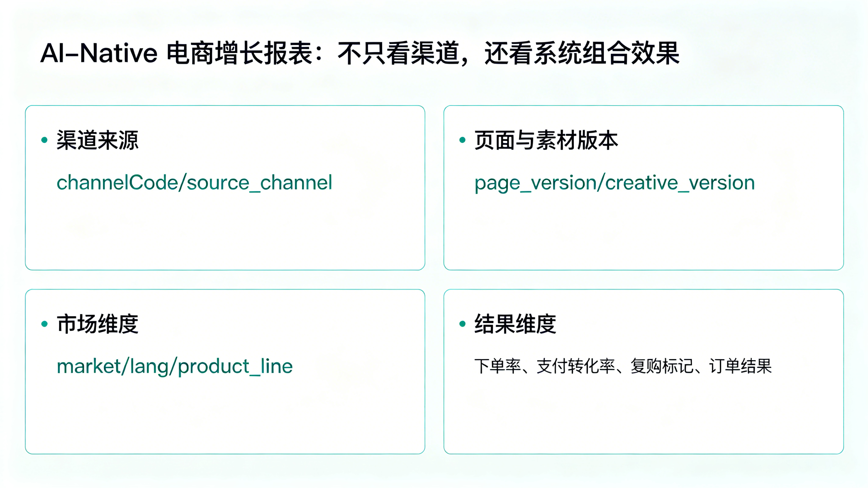Image resolution: width=868 pixels, height=488 pixels.
Task: Click the channelCode/source_channel text
Action: 194,183
